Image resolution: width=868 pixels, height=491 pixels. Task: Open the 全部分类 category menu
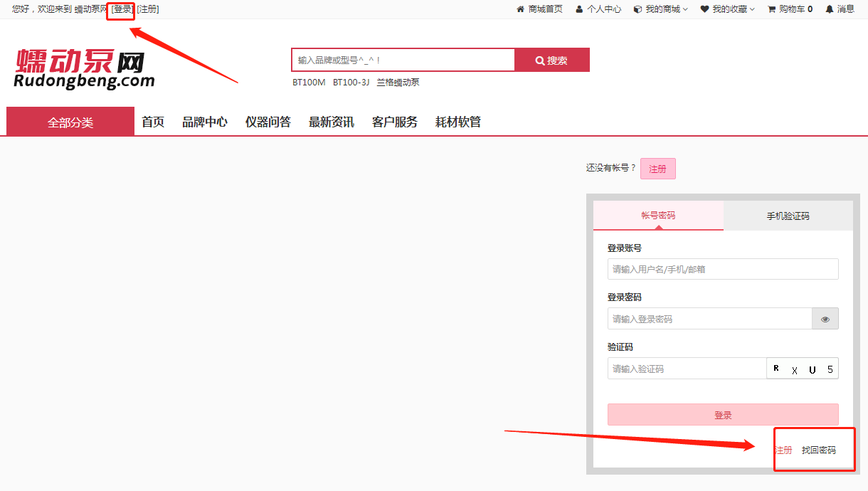pyautogui.click(x=69, y=121)
